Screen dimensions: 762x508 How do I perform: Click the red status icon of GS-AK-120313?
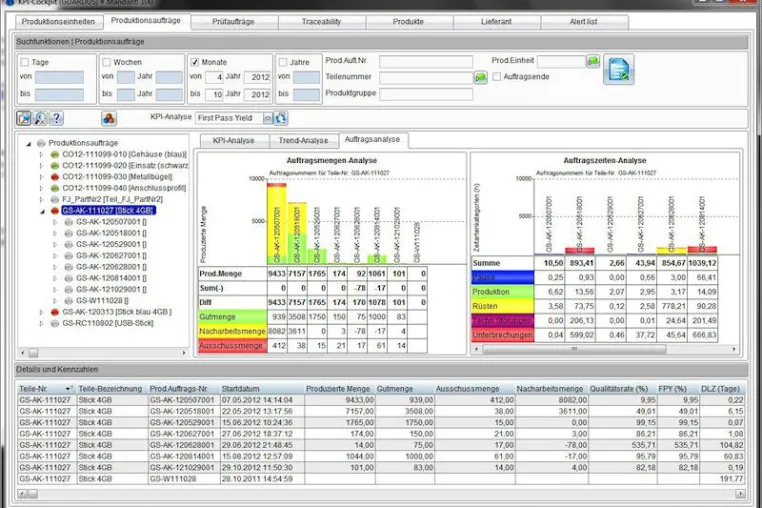tap(55, 312)
